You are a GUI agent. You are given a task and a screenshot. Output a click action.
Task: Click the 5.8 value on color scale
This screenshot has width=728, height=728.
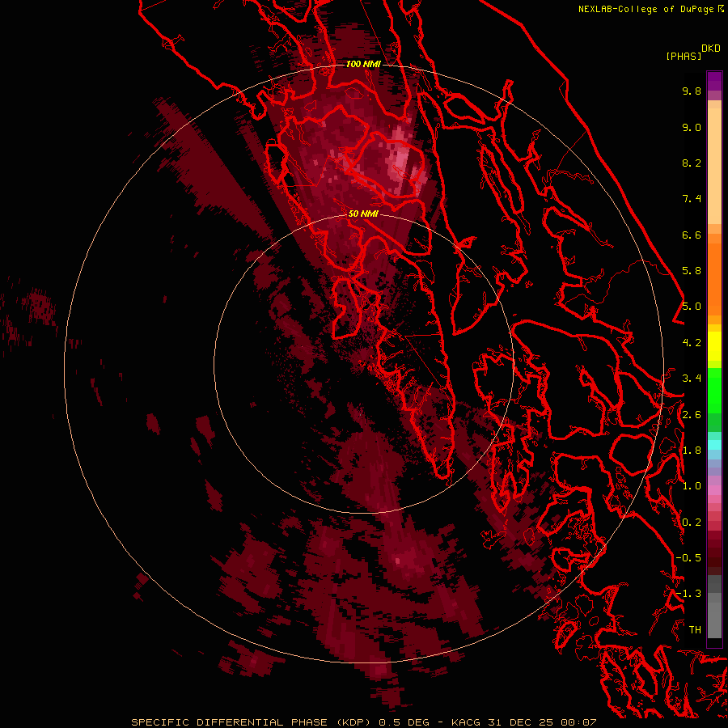[x=692, y=271]
